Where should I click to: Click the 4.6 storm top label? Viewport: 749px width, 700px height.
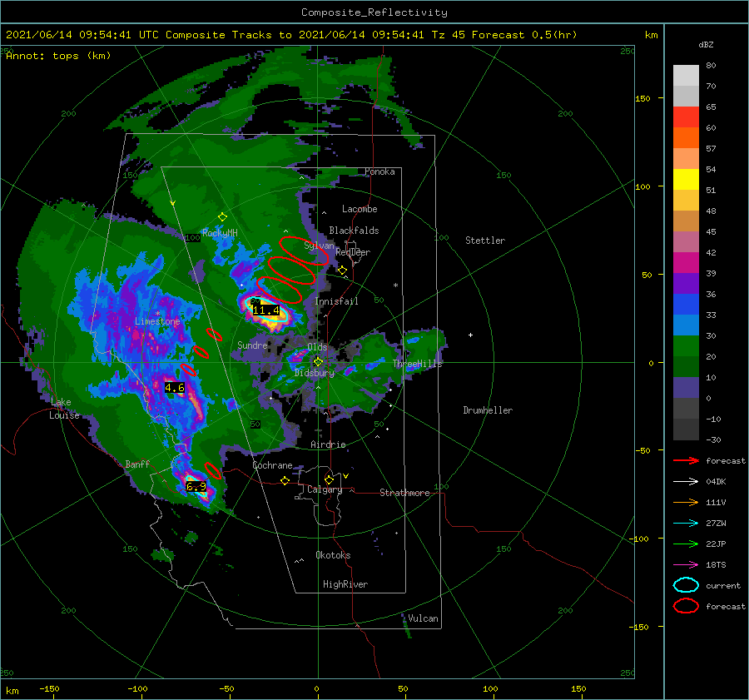175,388
